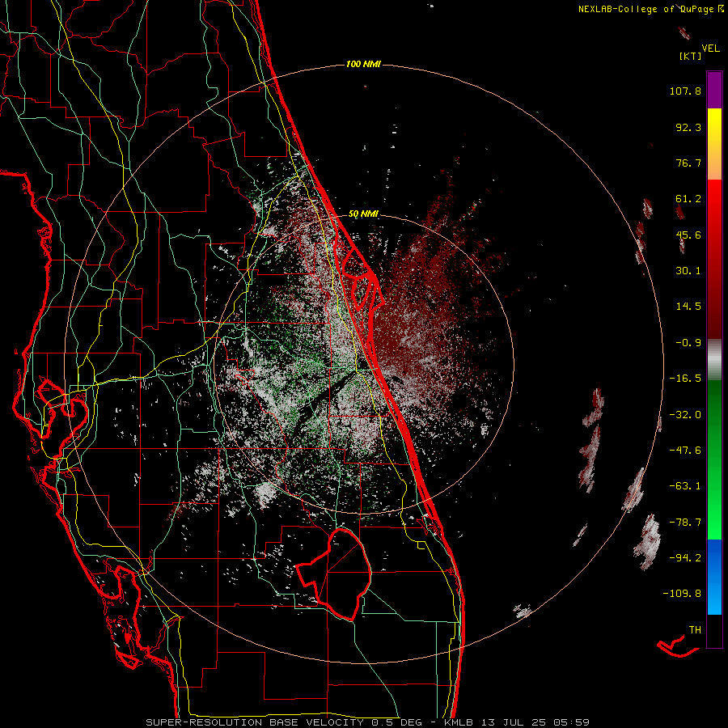Screen dimensions: 728x728
Task: Click the blue segment of the color bar
Action: pyautogui.click(x=714, y=577)
